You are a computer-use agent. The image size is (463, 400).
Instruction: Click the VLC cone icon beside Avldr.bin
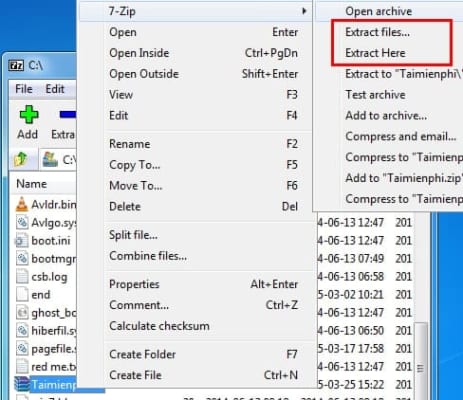[x=22, y=204]
